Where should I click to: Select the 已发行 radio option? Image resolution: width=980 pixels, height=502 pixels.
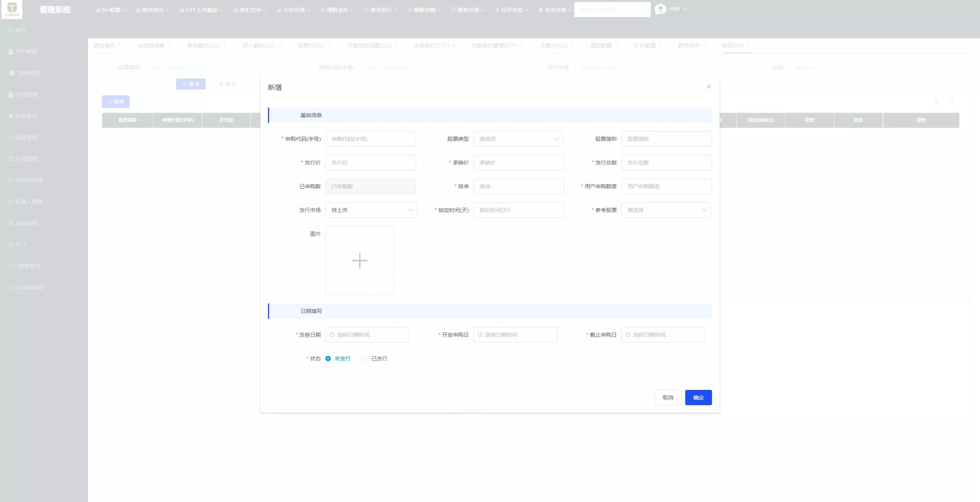click(375, 359)
